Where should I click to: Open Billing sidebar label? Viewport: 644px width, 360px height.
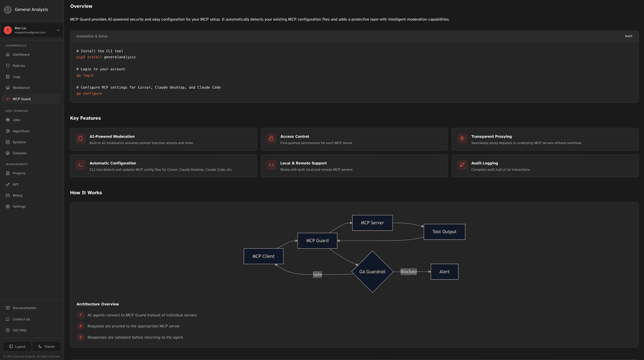click(x=17, y=196)
